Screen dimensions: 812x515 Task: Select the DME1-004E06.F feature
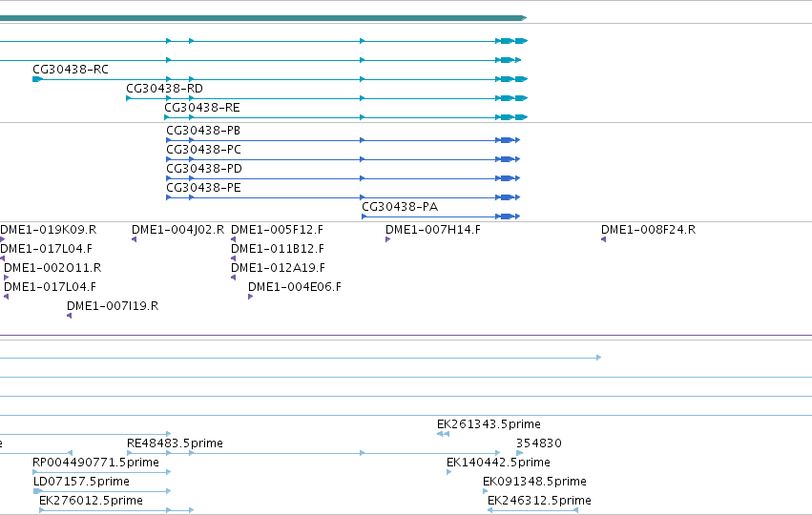(295, 287)
